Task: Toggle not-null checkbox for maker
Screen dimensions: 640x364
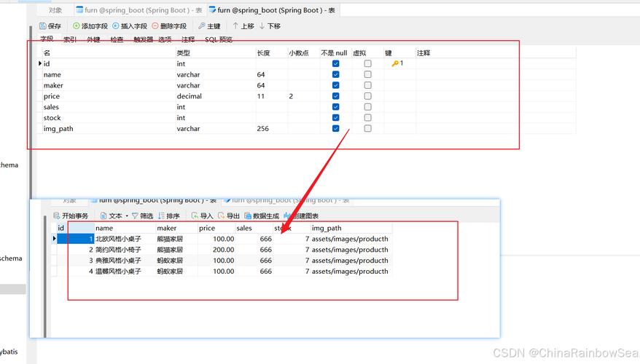Action: (x=335, y=85)
